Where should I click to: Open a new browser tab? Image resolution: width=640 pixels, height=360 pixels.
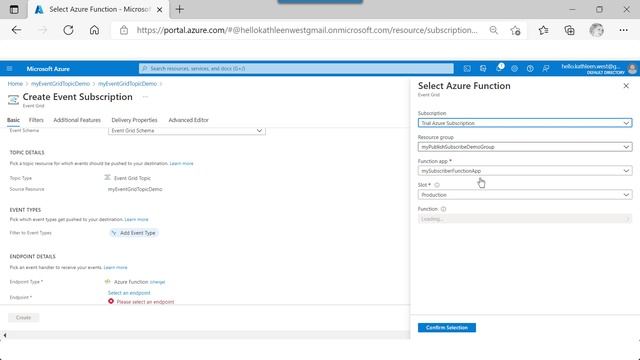pos(180,9)
